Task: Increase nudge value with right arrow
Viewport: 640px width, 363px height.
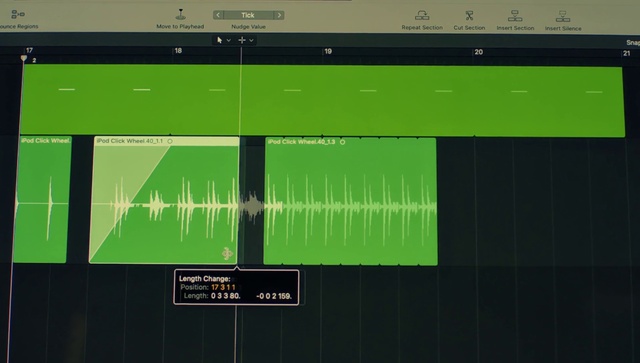Action: click(279, 15)
